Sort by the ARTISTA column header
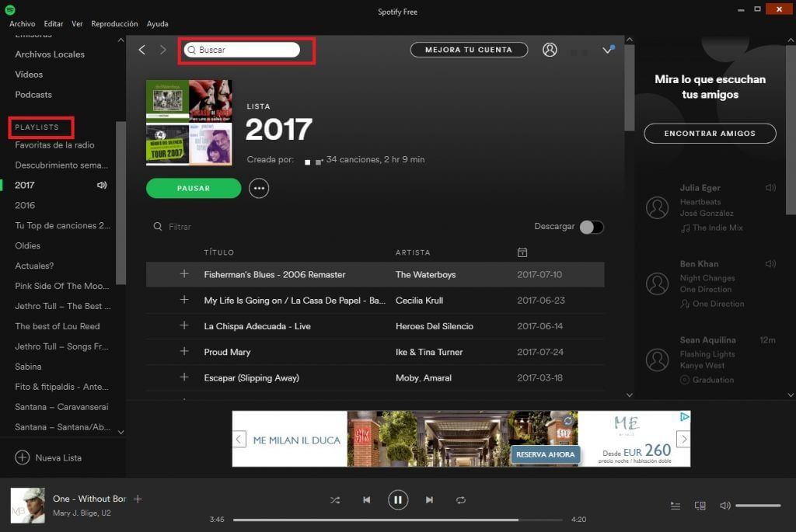796x532 pixels. tap(413, 252)
